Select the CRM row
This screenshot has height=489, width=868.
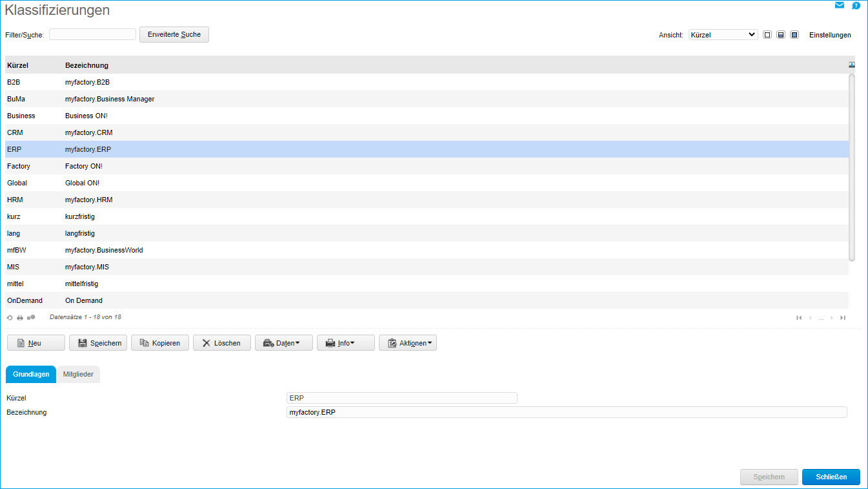click(x=427, y=132)
